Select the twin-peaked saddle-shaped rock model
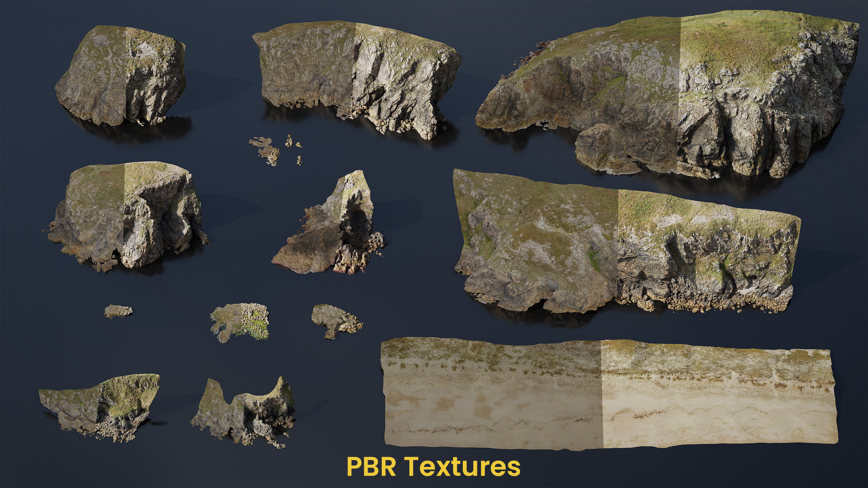Image resolution: width=868 pixels, height=488 pixels. (243, 413)
